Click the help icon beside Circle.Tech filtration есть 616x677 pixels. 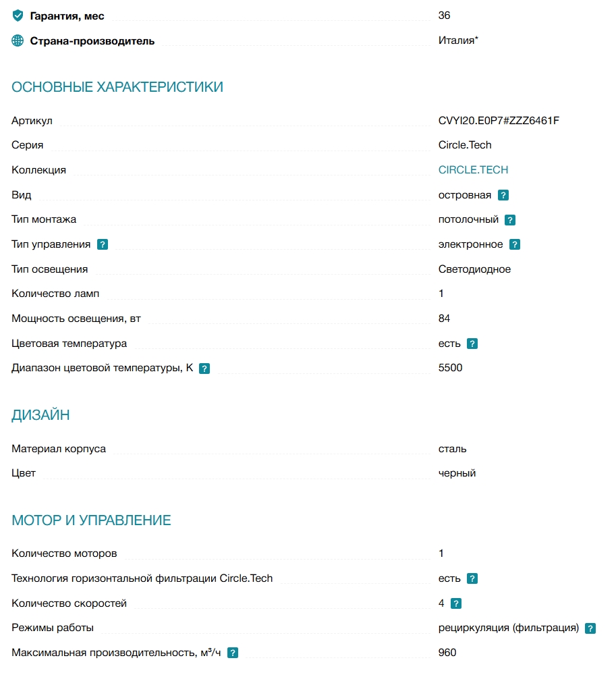[x=472, y=578]
